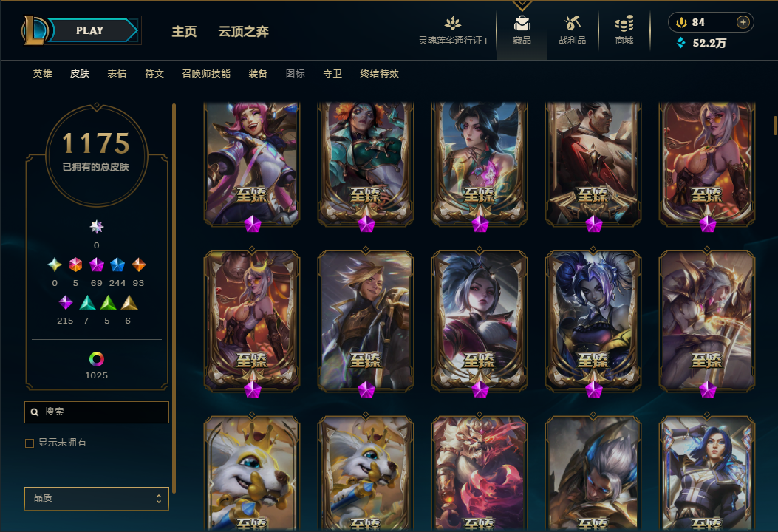Click the League of Legends logo icon
The image size is (778, 532).
tap(34, 30)
